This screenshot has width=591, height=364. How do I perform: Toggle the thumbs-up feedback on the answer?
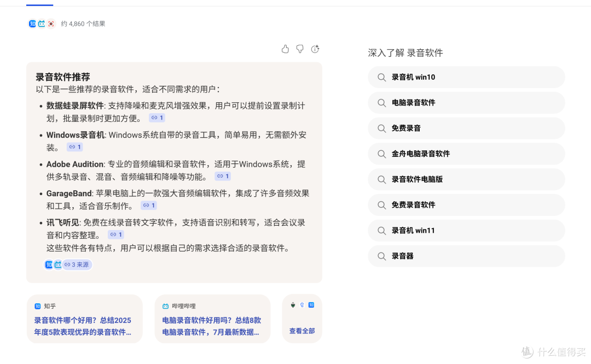(285, 49)
